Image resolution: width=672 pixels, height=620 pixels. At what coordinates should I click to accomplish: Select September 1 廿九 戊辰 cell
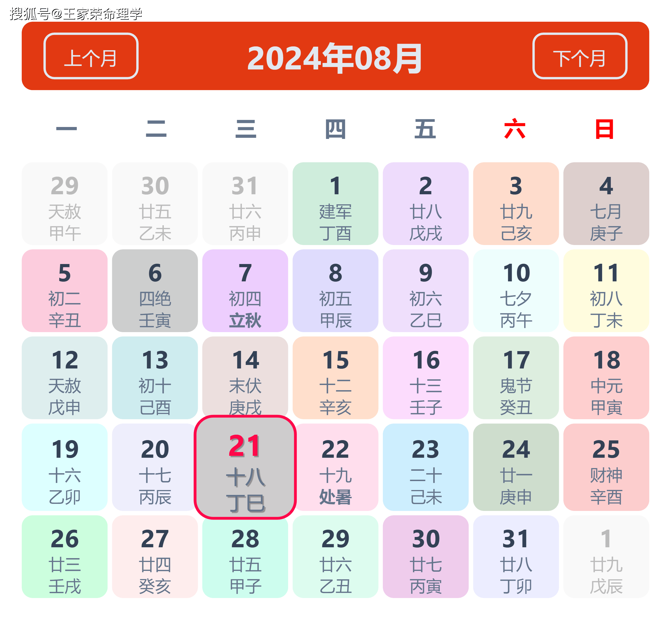pyautogui.click(x=606, y=557)
